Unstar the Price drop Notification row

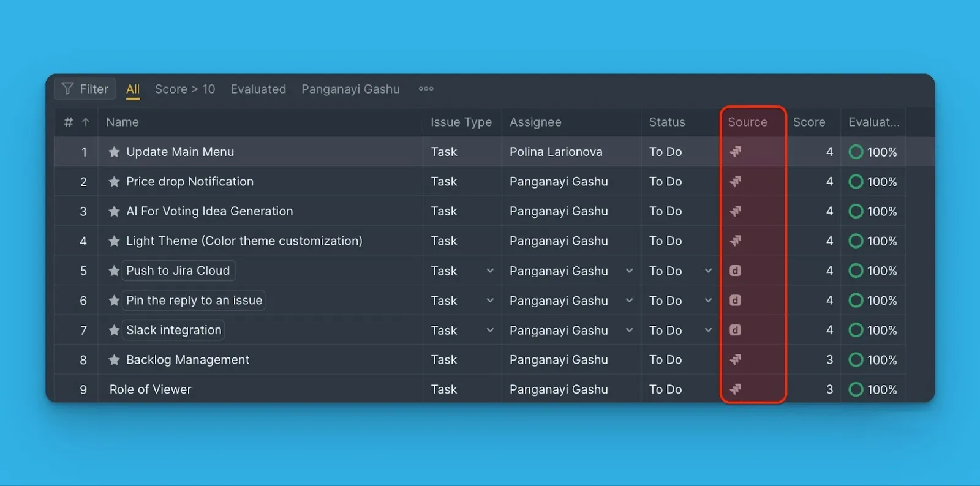tap(114, 182)
